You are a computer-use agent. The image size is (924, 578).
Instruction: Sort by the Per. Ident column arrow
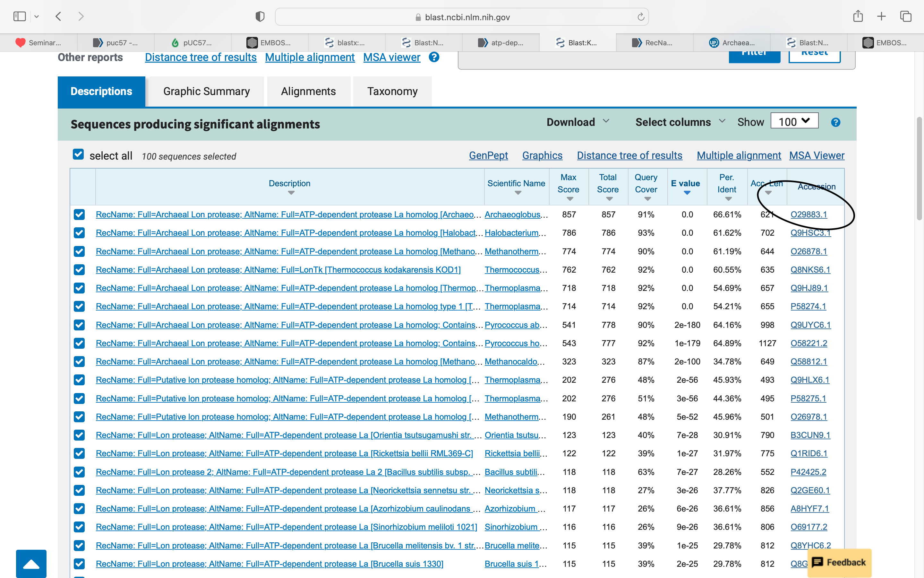coord(728,199)
